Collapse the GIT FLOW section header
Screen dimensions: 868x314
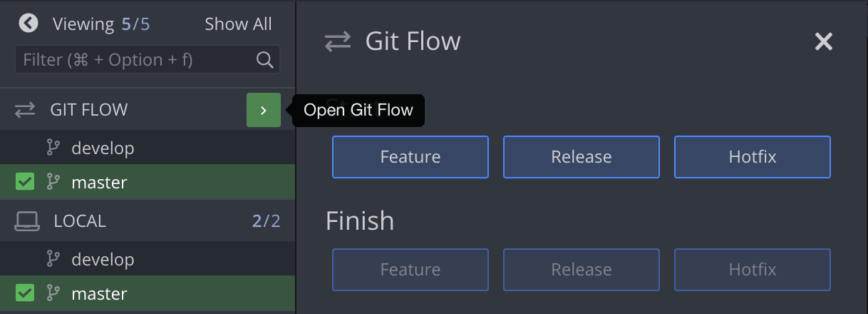89,110
